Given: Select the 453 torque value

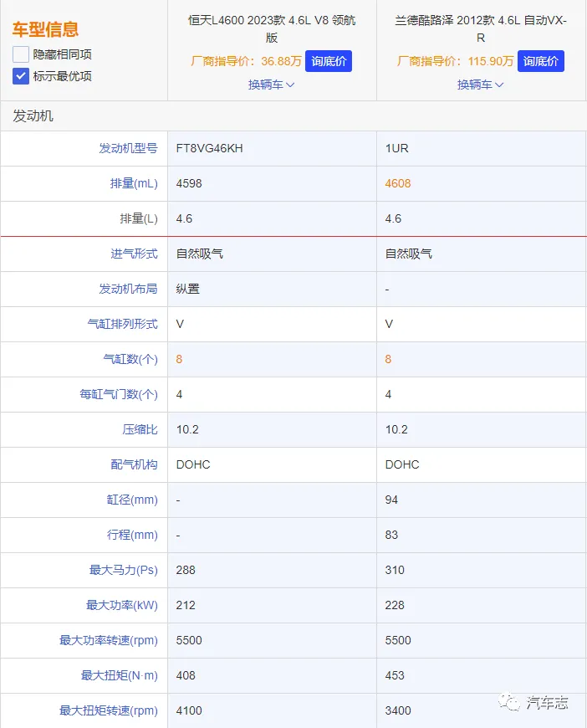Looking at the screenshot, I should click(395, 675).
